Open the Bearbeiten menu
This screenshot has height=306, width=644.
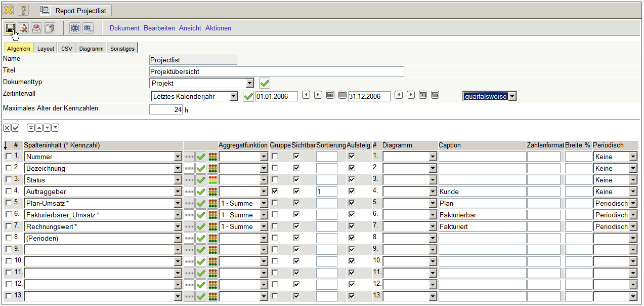pos(159,28)
